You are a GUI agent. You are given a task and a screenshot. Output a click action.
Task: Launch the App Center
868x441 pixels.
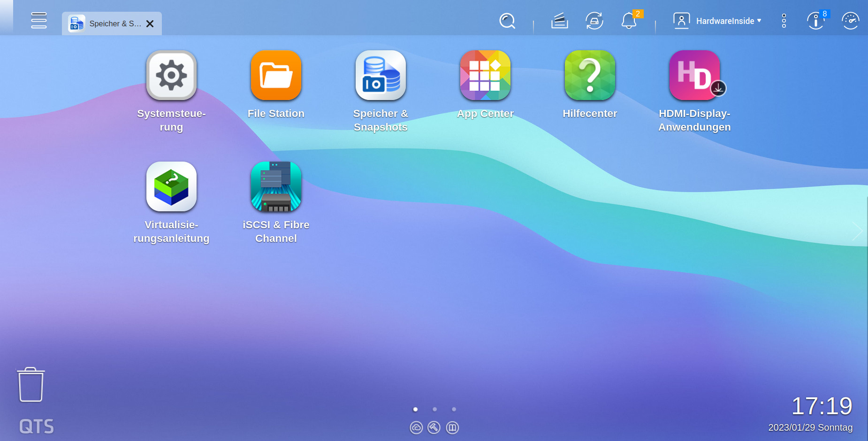[x=485, y=75]
